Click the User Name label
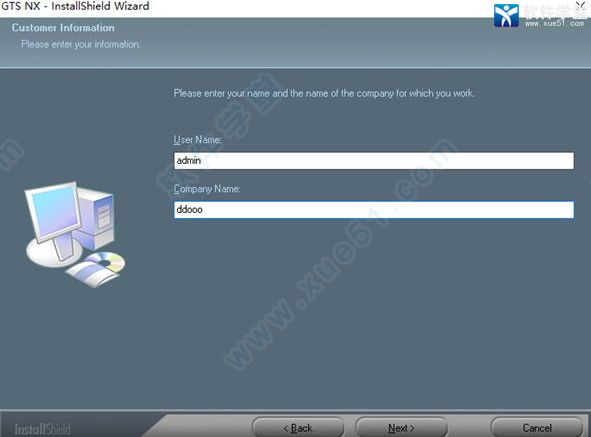The width and height of the screenshot is (591, 437). [x=198, y=140]
